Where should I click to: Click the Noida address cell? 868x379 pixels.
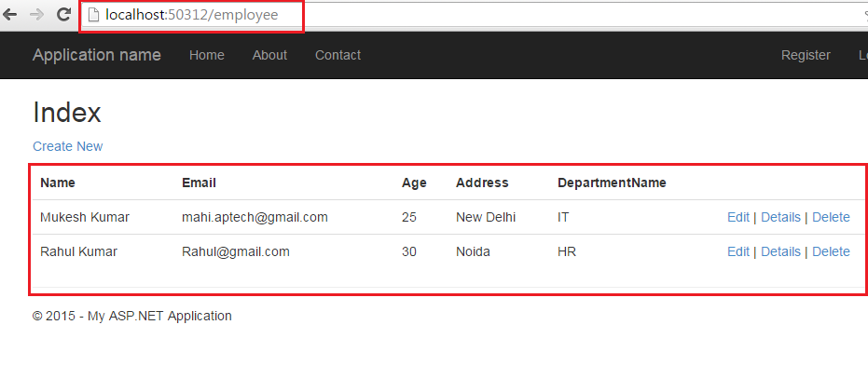click(x=473, y=251)
